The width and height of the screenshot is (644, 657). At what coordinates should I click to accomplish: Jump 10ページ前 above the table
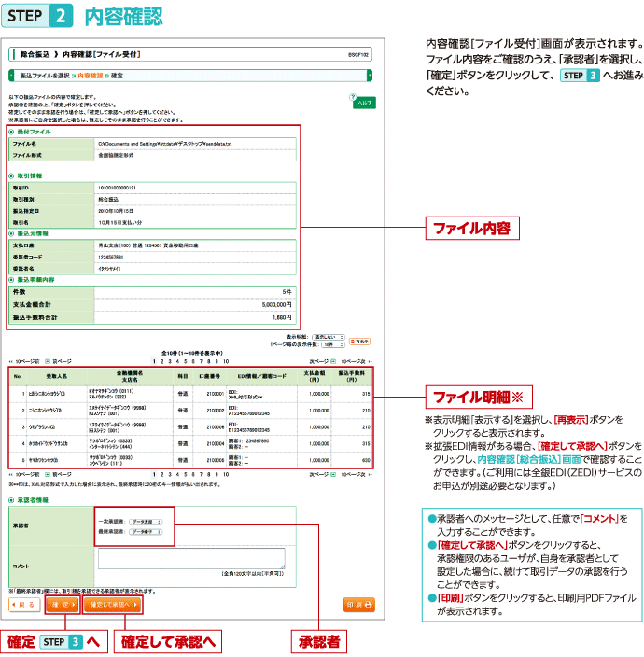click(x=24, y=361)
